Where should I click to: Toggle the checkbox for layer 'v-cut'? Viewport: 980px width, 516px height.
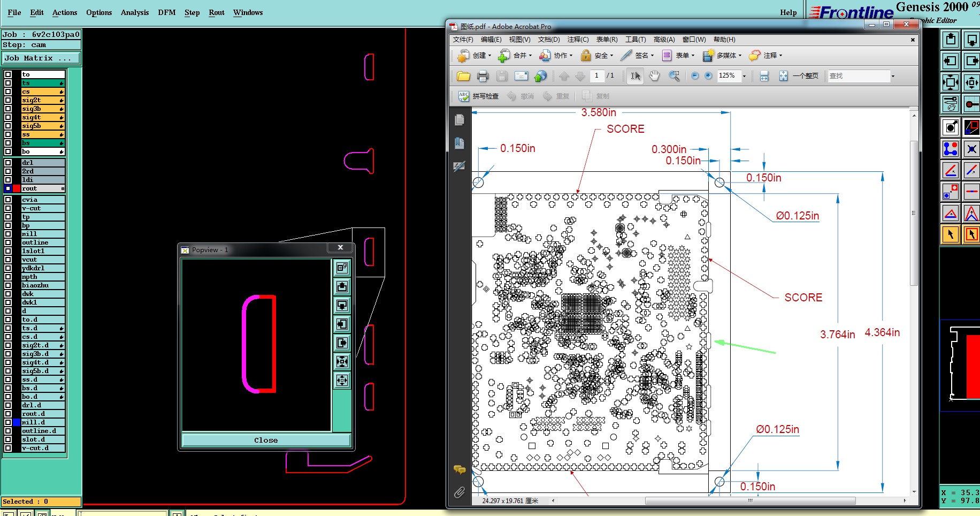pyautogui.click(x=8, y=208)
